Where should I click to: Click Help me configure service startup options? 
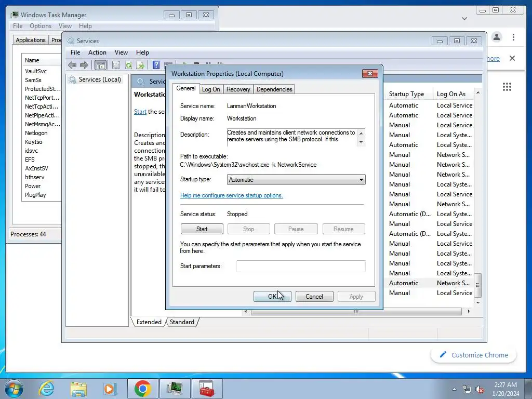click(231, 195)
